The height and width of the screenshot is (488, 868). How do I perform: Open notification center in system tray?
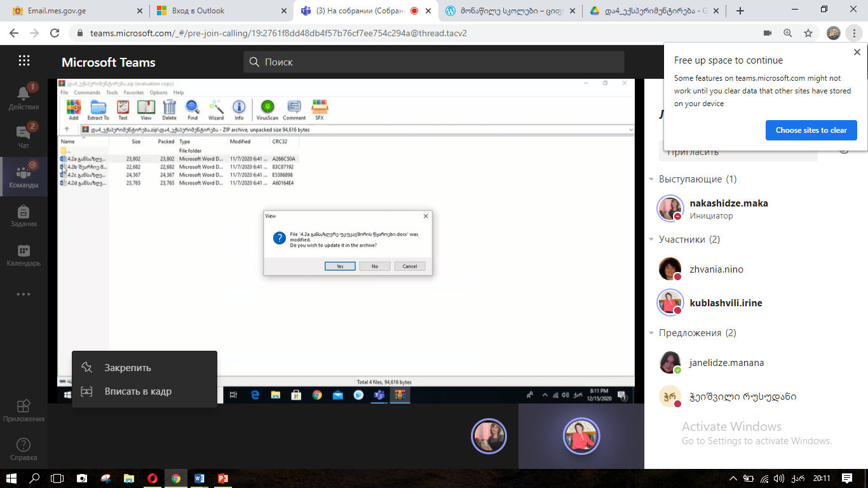point(847,478)
